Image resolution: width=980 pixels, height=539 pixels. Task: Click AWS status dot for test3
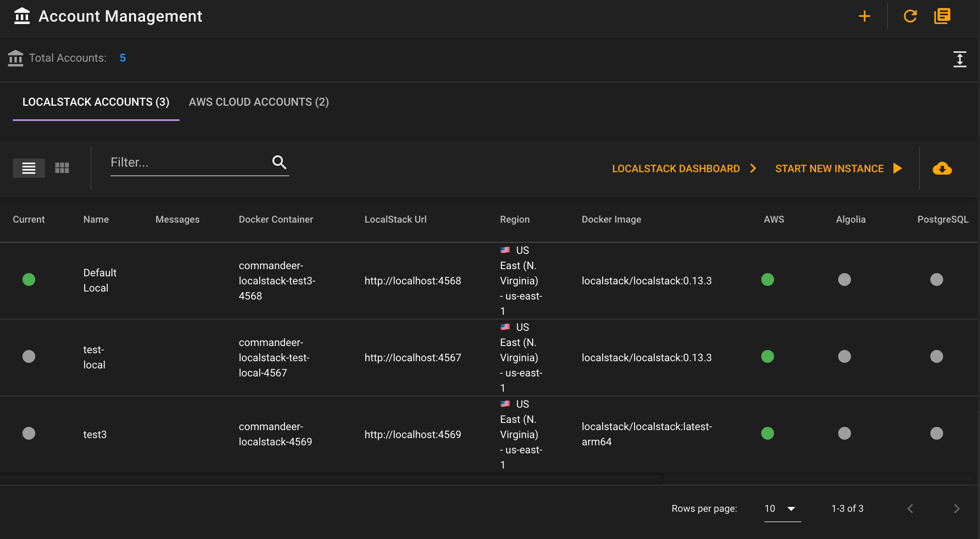(x=768, y=433)
